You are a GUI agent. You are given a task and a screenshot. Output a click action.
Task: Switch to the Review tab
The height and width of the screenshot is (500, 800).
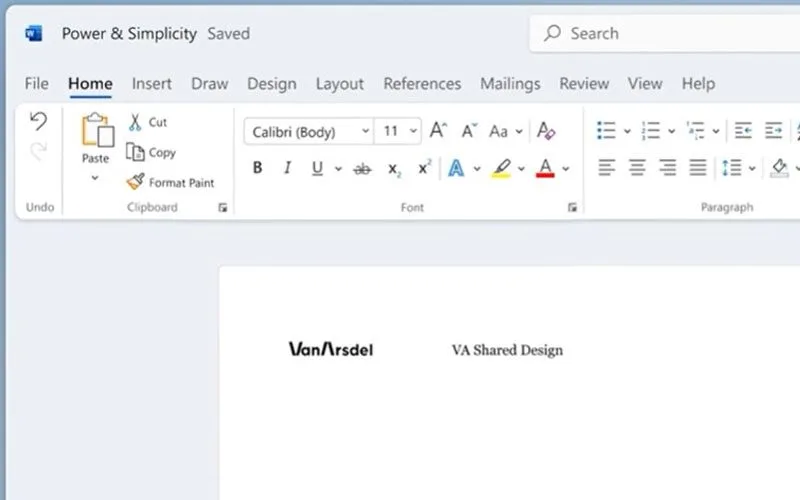pyautogui.click(x=584, y=83)
